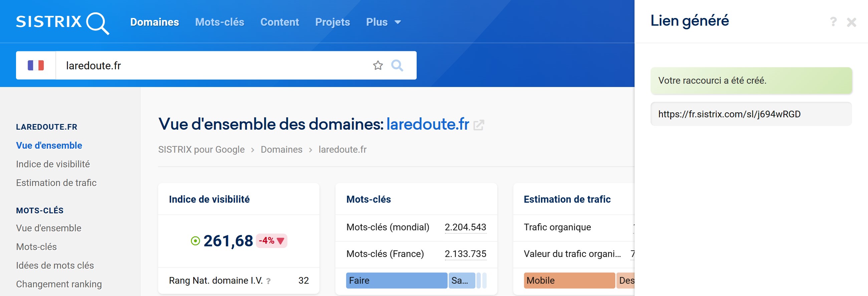Click visibility index value 261,68

point(228,241)
